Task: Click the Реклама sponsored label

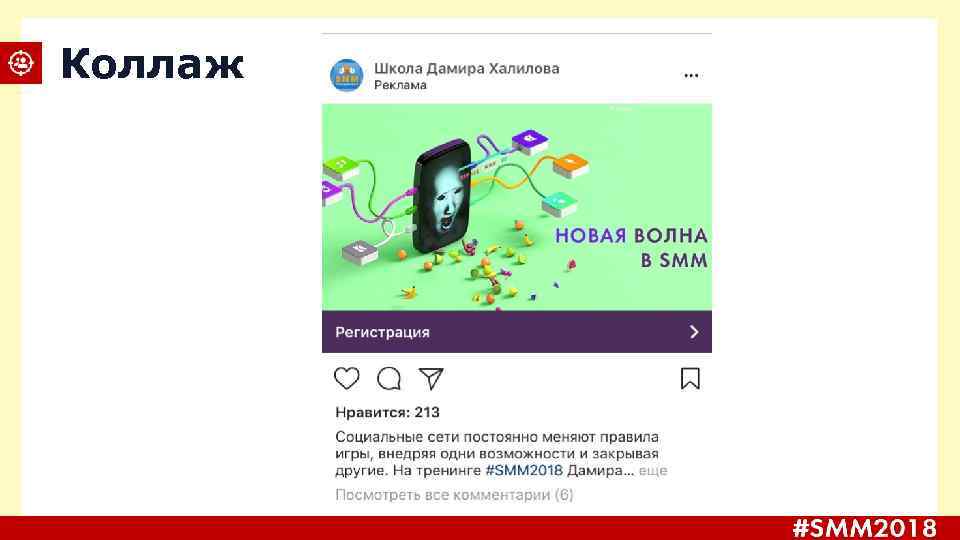Action: coord(400,85)
